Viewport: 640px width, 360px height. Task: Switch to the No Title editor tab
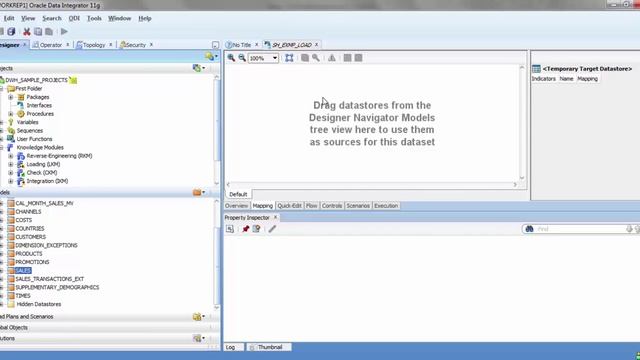241,45
